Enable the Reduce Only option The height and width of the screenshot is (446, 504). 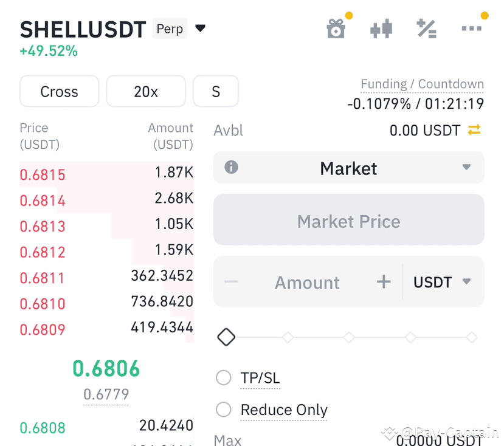pyautogui.click(x=223, y=410)
